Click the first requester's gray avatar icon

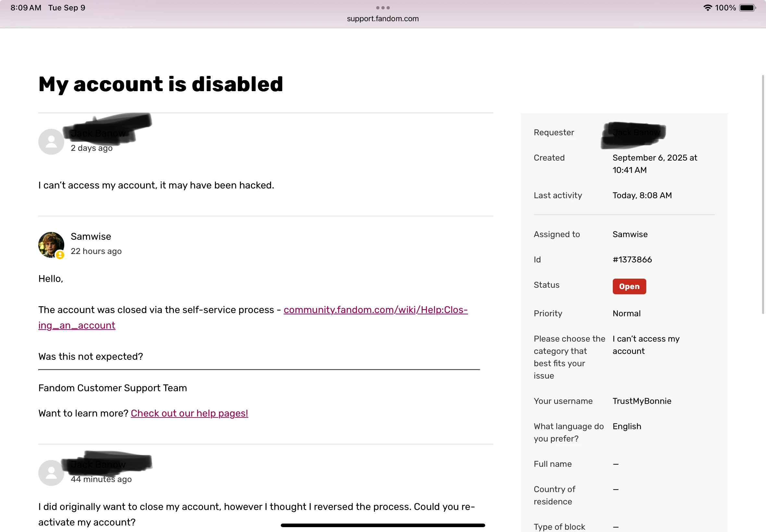(51, 142)
